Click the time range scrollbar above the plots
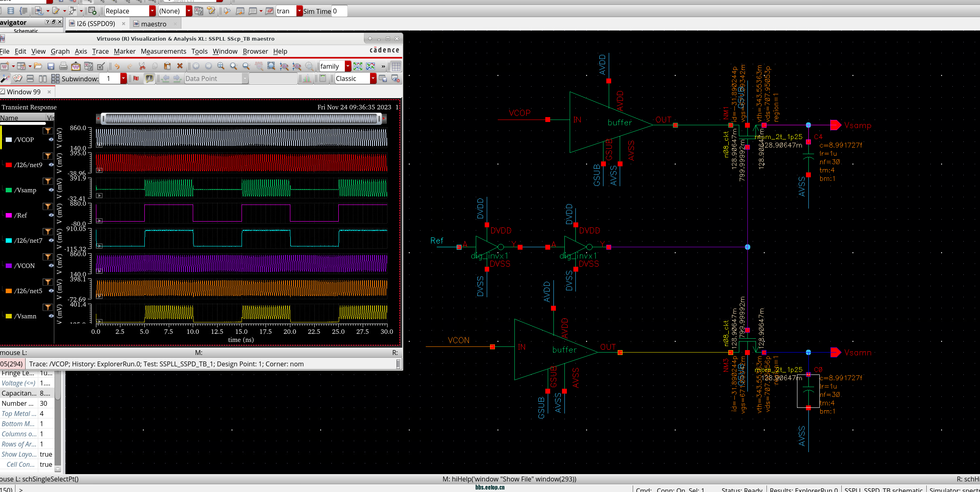Image resolution: width=980 pixels, height=492 pixels. 241,118
